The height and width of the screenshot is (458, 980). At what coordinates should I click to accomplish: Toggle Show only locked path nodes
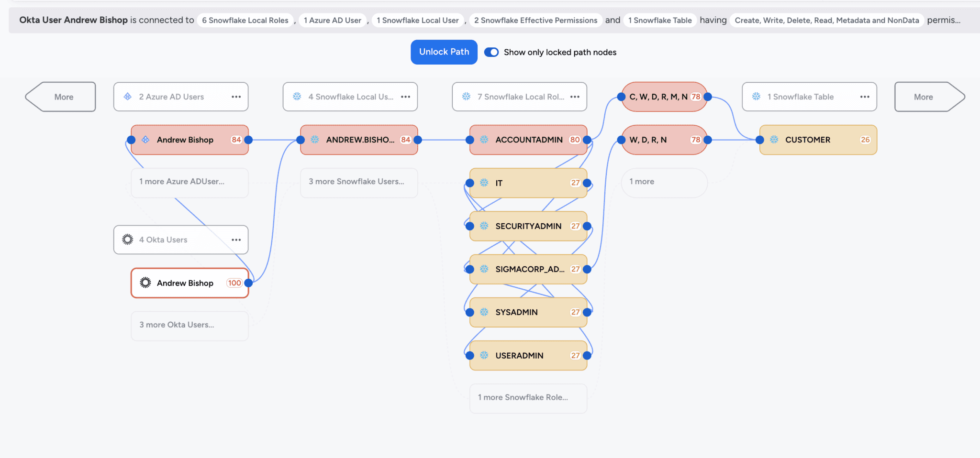coord(491,52)
